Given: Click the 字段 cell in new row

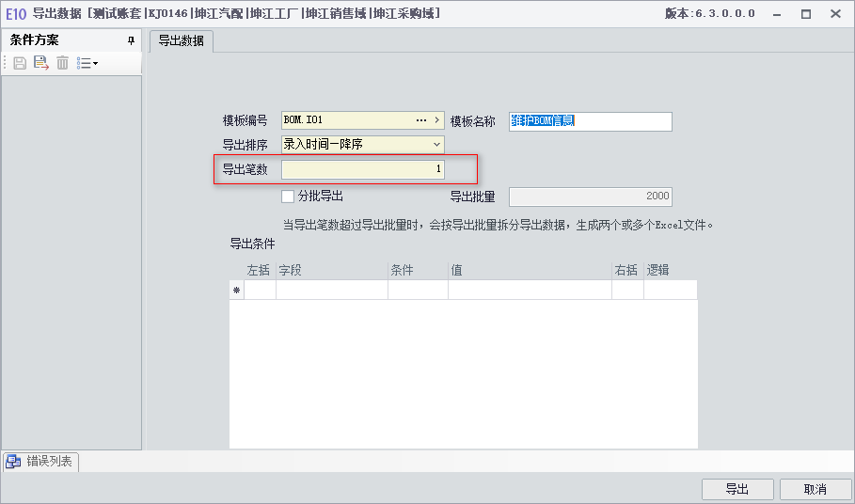Looking at the screenshot, I should (332, 291).
